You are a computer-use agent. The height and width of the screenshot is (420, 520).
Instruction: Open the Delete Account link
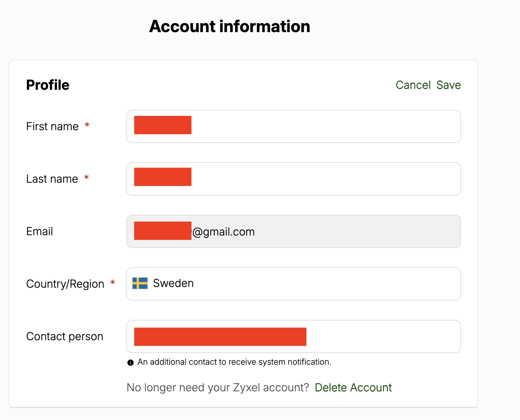353,388
